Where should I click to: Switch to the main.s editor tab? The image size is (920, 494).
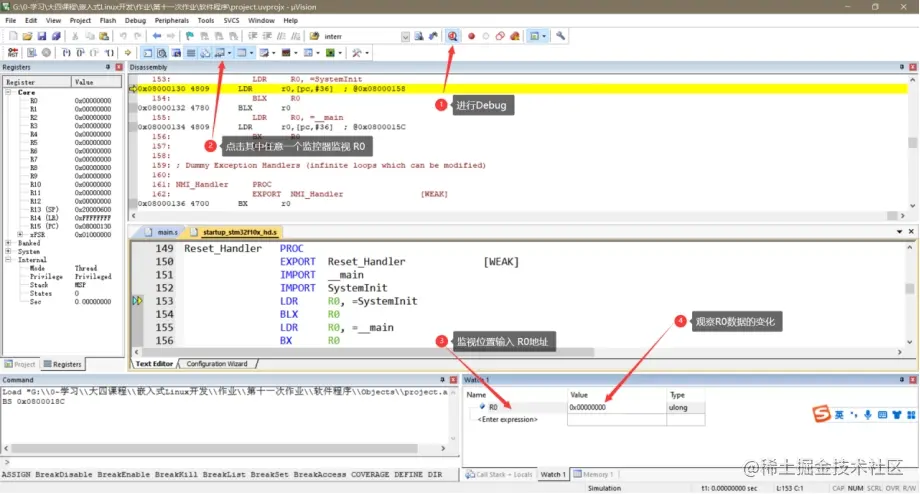coord(163,232)
